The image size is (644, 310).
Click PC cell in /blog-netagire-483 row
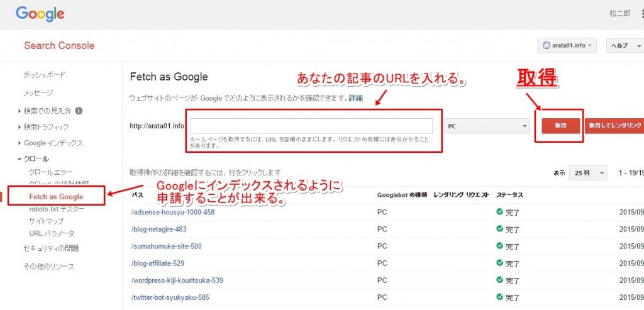pos(382,230)
